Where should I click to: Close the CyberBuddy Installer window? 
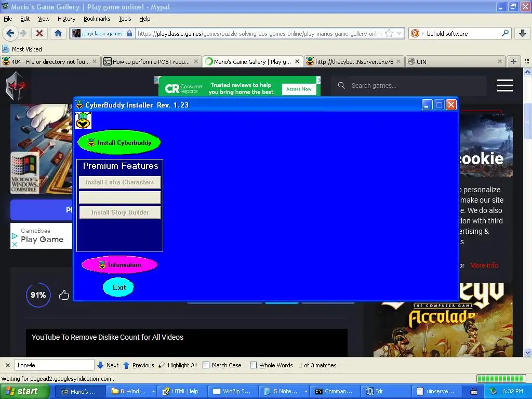pyautogui.click(x=451, y=105)
